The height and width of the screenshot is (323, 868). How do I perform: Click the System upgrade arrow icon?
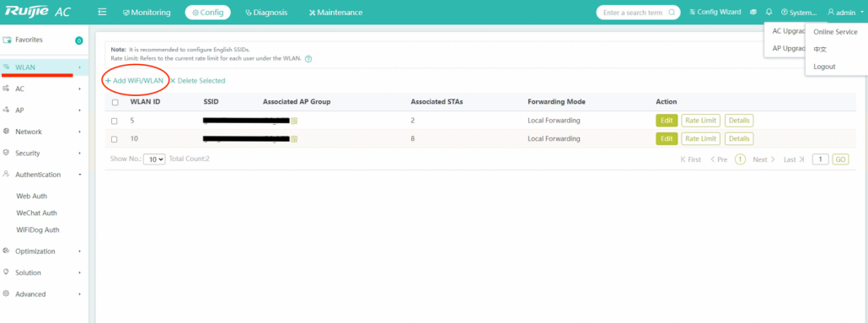click(x=785, y=12)
